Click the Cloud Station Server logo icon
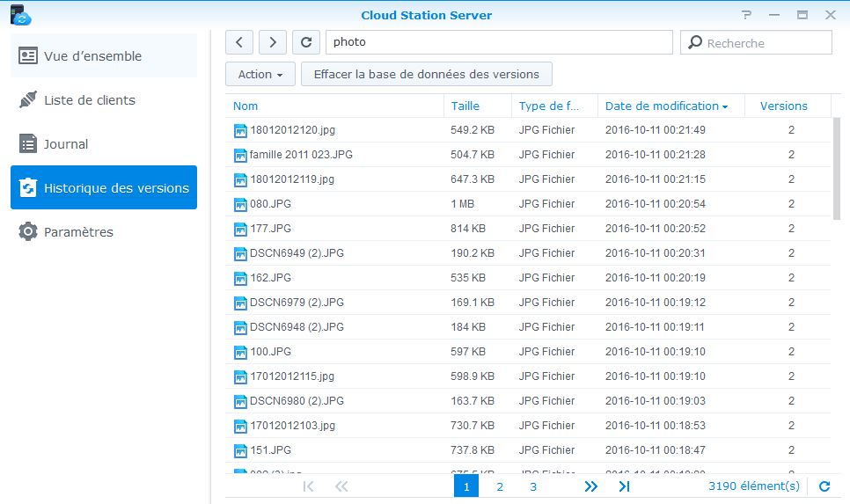Viewport: 850px width, 504px height. click(20, 15)
